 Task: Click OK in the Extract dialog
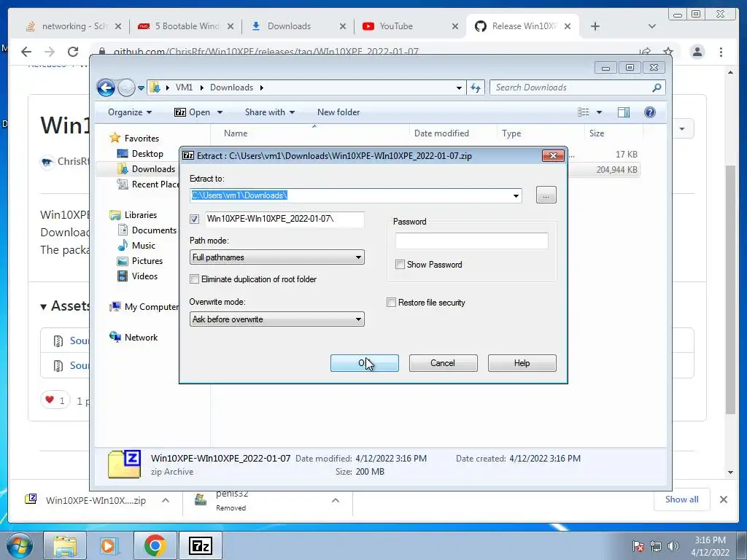click(x=365, y=363)
